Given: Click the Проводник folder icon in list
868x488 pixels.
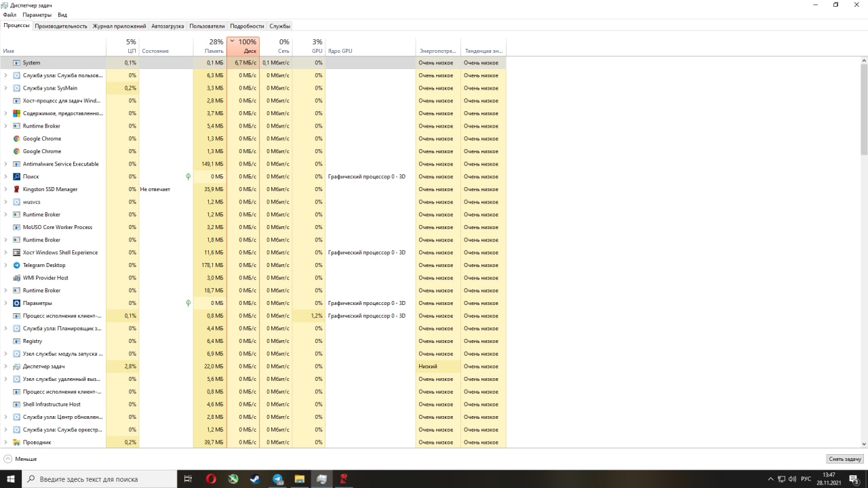Looking at the screenshot, I should tap(17, 443).
